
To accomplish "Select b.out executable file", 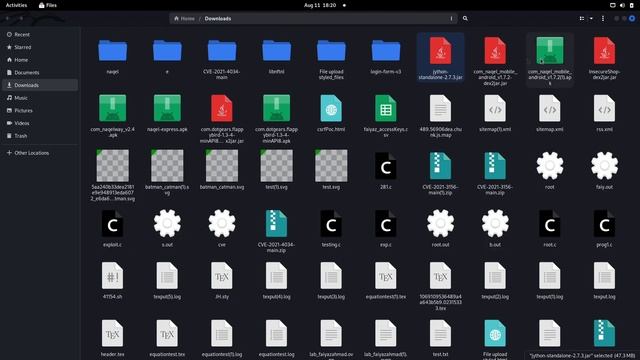I will click(495, 229).
